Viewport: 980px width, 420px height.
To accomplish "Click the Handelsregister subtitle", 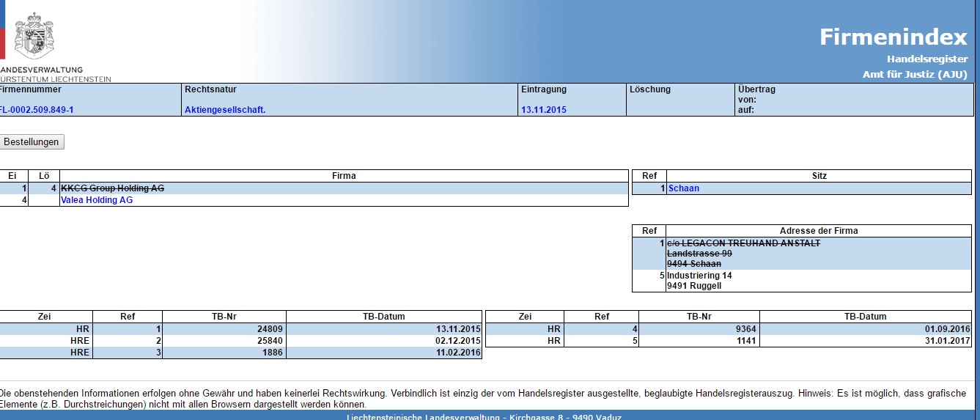I will coord(927,59).
